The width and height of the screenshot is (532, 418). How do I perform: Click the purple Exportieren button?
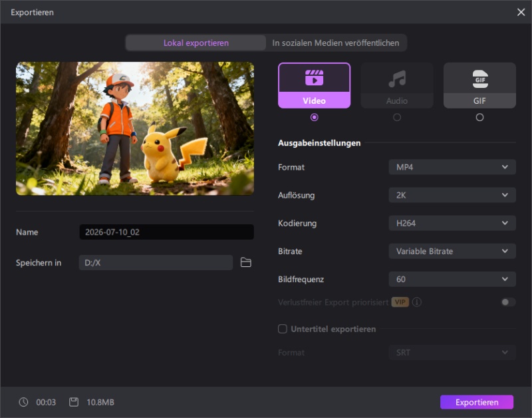[477, 402]
